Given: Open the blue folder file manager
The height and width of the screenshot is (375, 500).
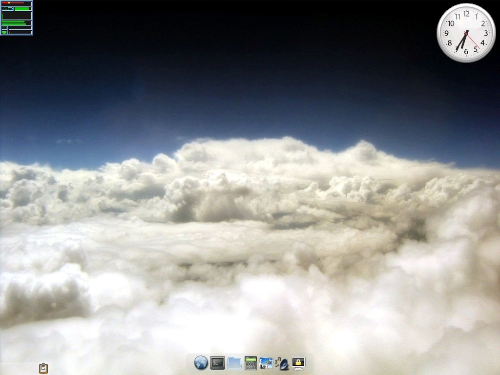Looking at the screenshot, I should 234,363.
